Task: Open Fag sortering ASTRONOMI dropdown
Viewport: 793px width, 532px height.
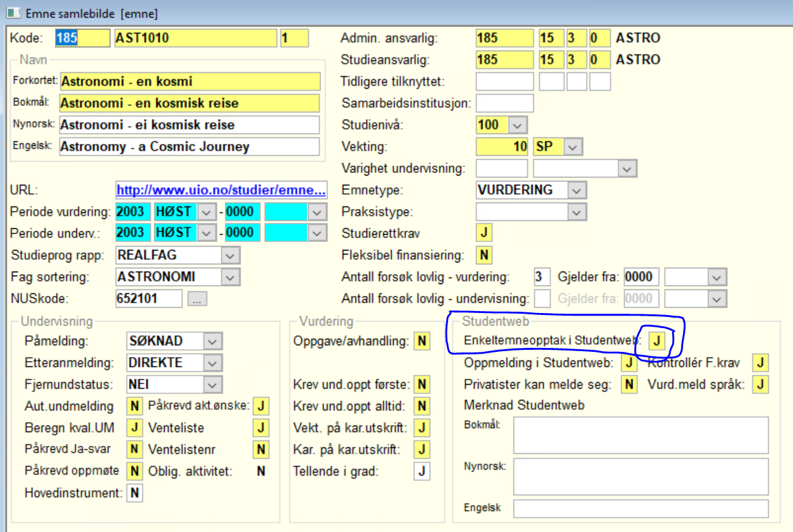Action: [x=231, y=277]
